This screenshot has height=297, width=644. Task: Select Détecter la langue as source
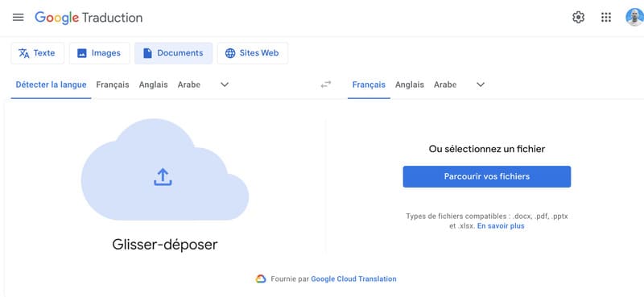pyautogui.click(x=51, y=85)
